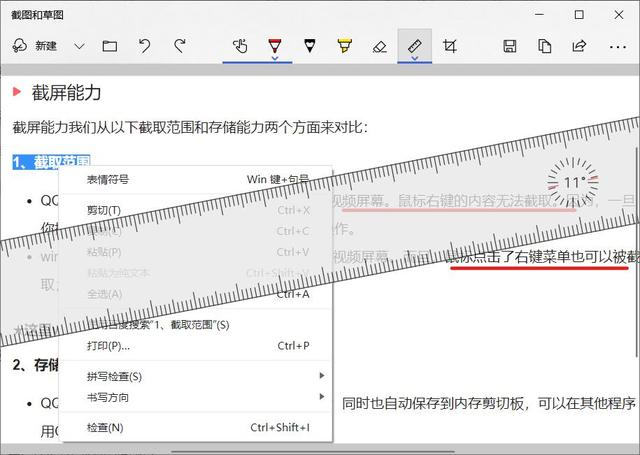Copy the snip to clipboard

pos(544,46)
